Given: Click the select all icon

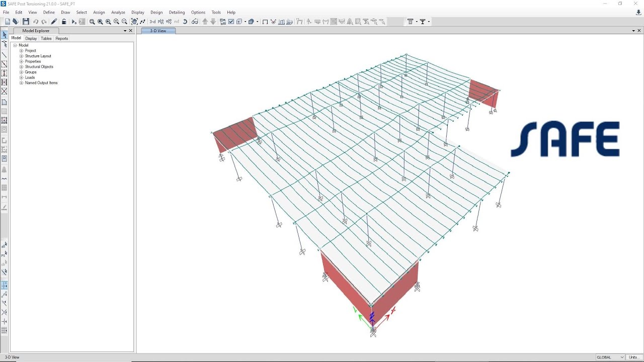Looking at the screenshot, I should tap(5, 245).
